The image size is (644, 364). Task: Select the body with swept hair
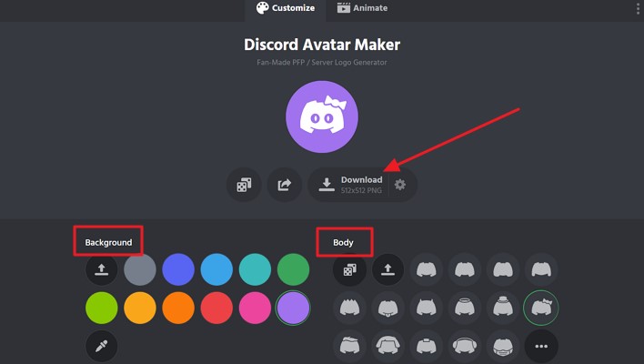(x=349, y=346)
